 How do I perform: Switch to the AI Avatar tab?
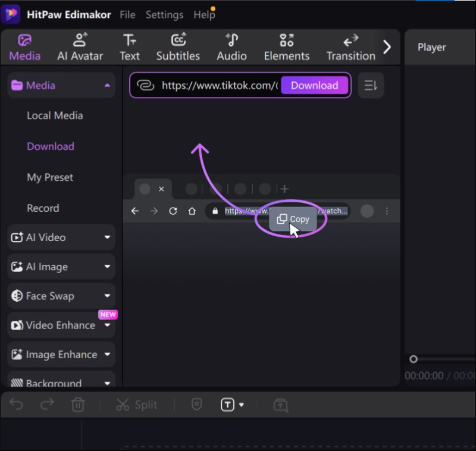click(80, 48)
